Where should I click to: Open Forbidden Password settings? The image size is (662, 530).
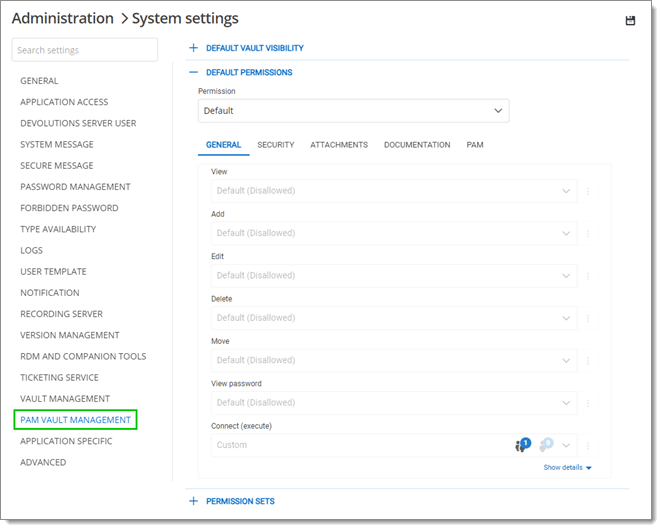coord(69,208)
